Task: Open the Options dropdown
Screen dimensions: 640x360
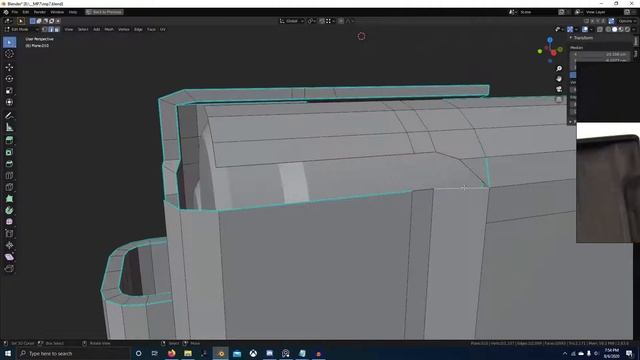Action: [627, 21]
